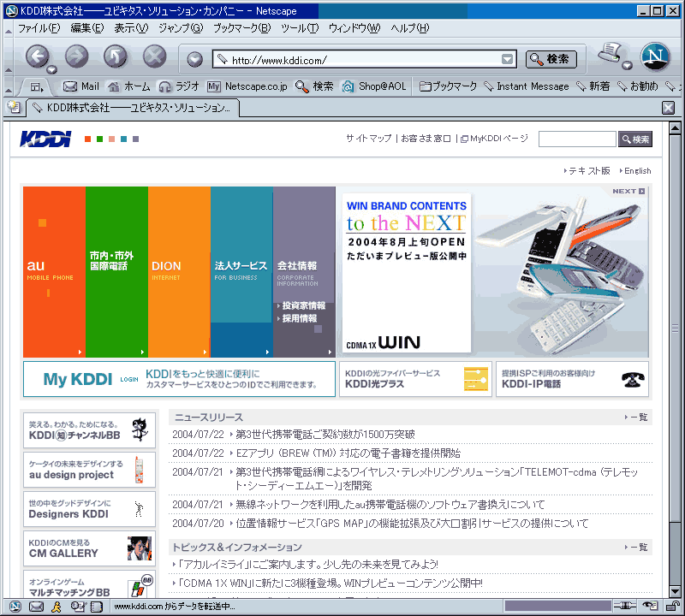Screen dimensions: 685x616
Task: Click the Navigator icon in the status bar
Action: (15, 607)
